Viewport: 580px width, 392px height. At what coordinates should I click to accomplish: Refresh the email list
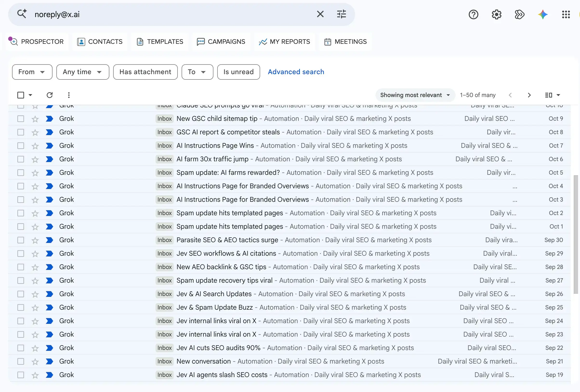point(50,95)
